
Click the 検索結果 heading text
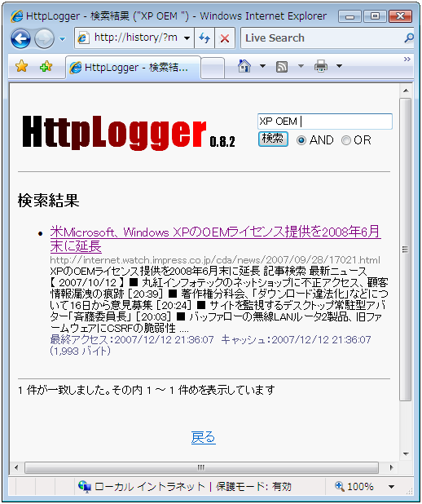[49, 201]
